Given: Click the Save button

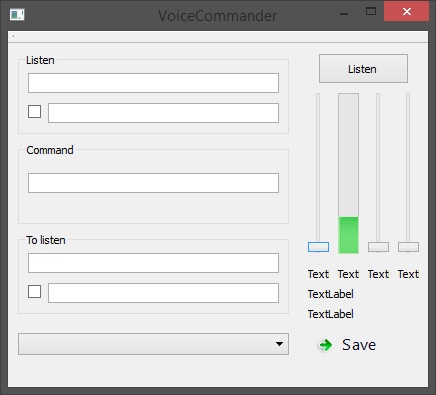Looking at the screenshot, I should point(348,345).
